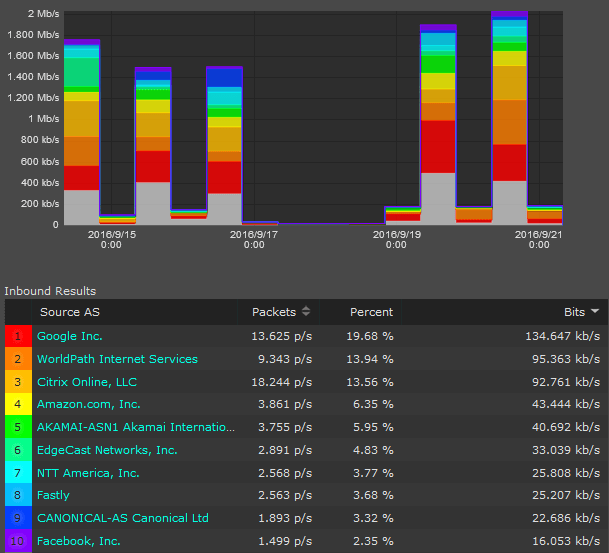Viewport: 609px width, 553px height.
Task: Click Akamai's 5.95 % percent value
Action: pyautogui.click(x=373, y=427)
